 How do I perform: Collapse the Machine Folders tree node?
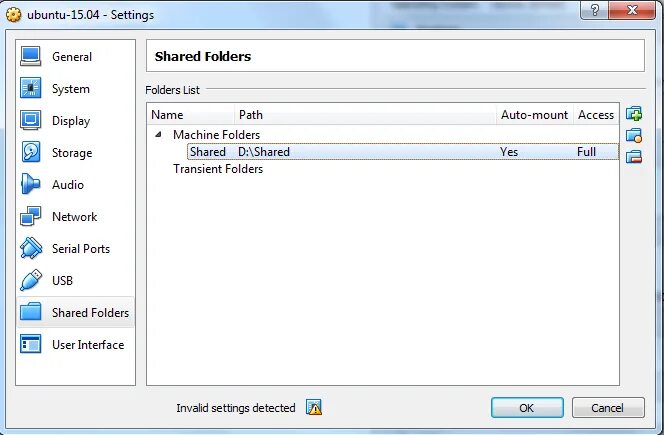pos(158,135)
